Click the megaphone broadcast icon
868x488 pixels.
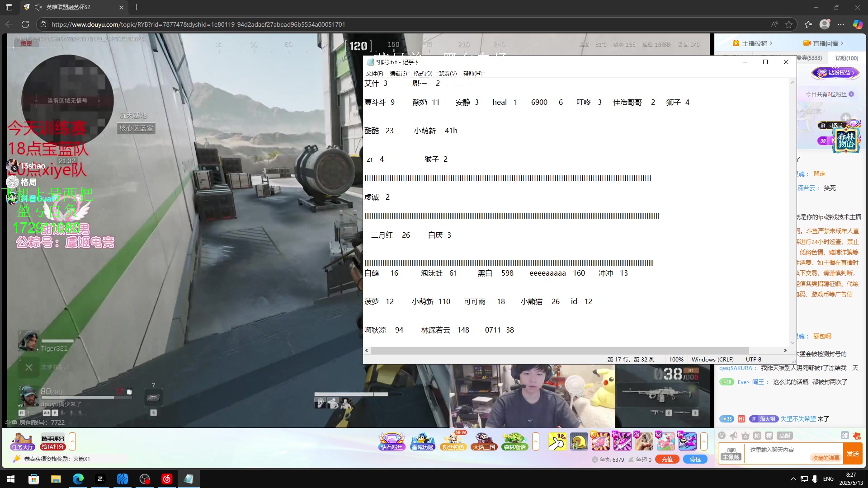tap(733, 436)
